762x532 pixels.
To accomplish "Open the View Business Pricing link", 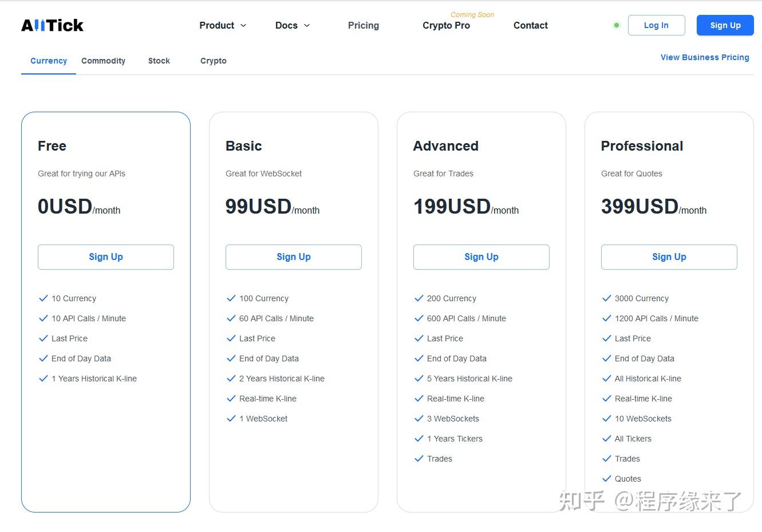I will click(x=704, y=57).
